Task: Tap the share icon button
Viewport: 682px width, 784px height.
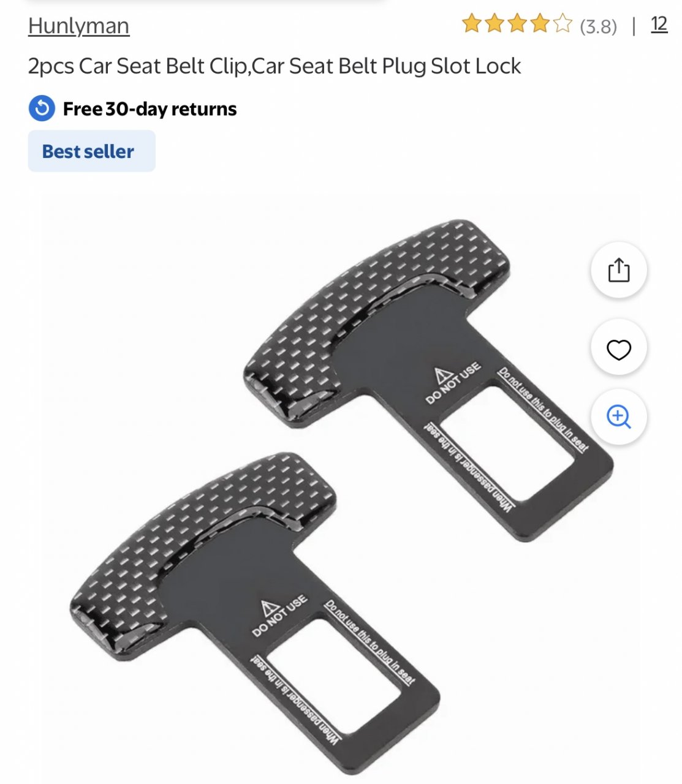Action: [x=619, y=270]
